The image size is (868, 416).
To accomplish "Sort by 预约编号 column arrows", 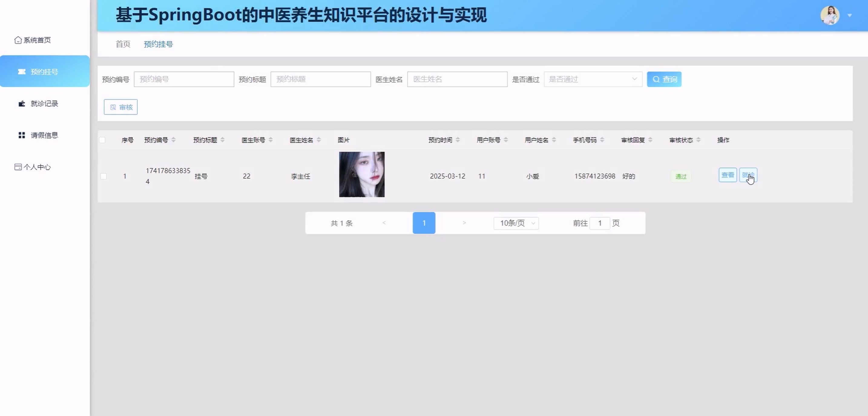I will pyautogui.click(x=173, y=140).
